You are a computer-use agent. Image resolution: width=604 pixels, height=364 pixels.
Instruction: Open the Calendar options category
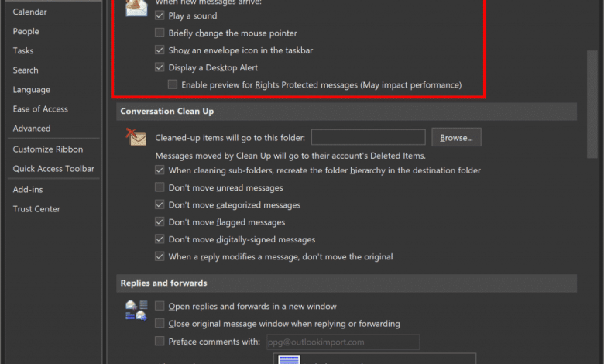point(29,12)
